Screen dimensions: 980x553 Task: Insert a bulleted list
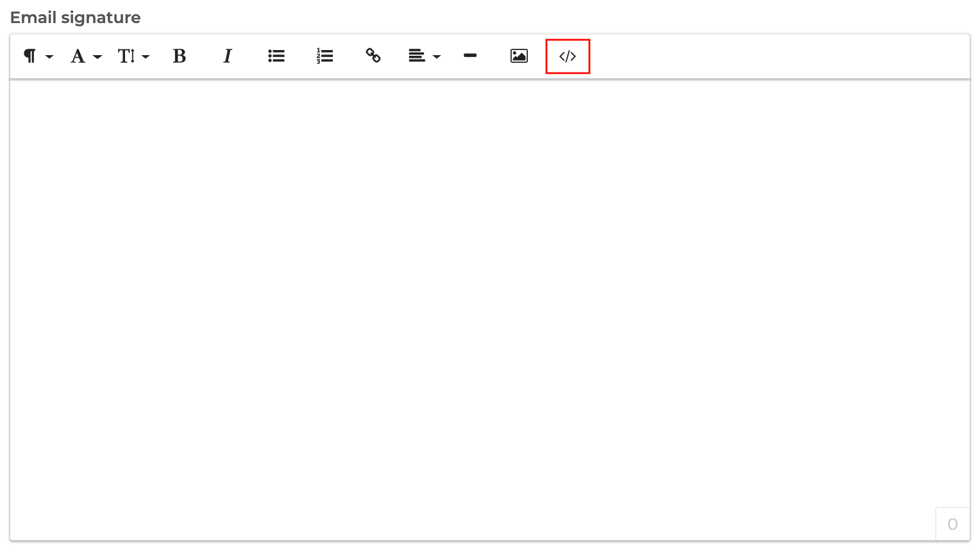276,56
